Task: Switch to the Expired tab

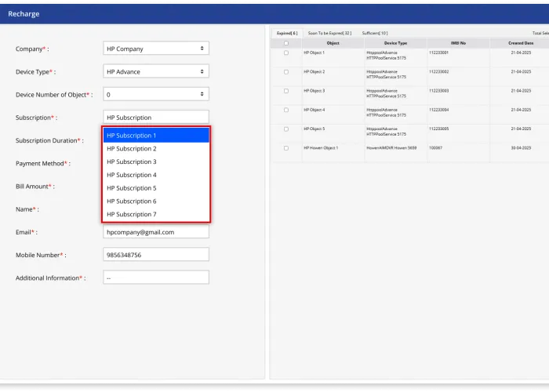Action: (x=287, y=33)
